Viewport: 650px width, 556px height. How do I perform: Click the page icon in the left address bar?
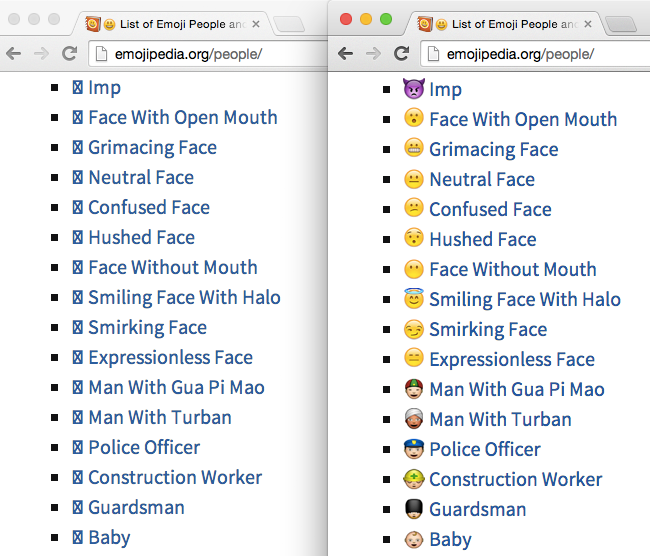coord(101,54)
